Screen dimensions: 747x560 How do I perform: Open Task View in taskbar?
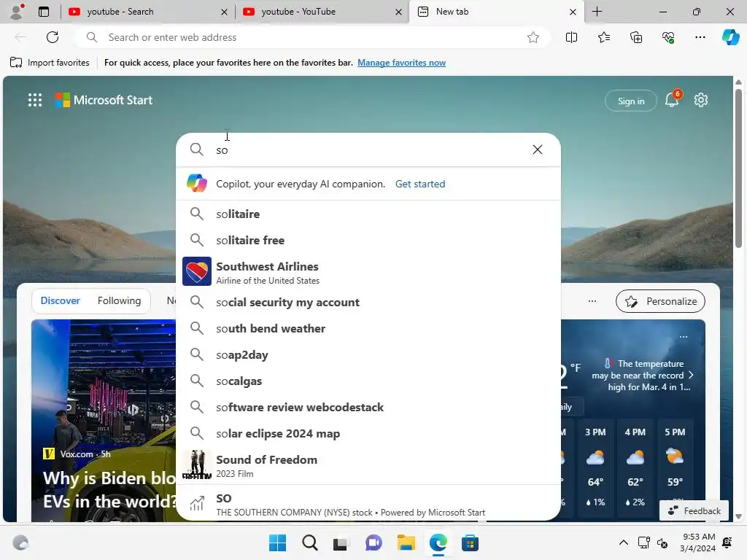click(x=340, y=542)
